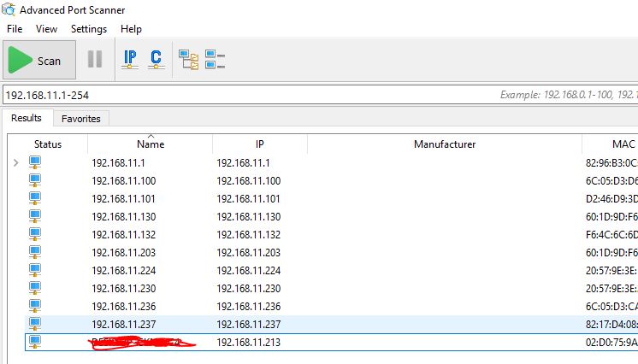Click the IP toolbar icon

(x=130, y=59)
